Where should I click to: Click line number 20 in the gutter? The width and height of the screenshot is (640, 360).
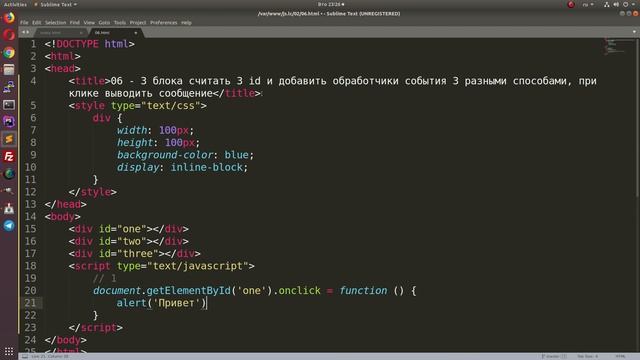click(30, 291)
